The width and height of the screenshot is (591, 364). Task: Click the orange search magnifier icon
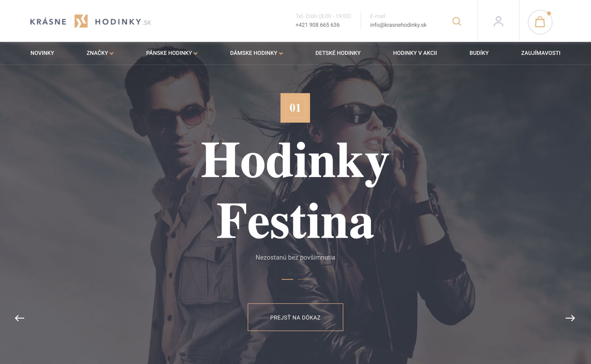(456, 21)
